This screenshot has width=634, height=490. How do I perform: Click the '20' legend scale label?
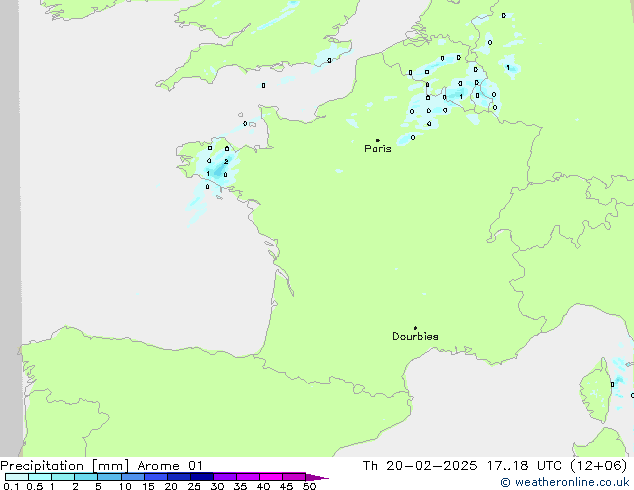pyautogui.click(x=171, y=486)
